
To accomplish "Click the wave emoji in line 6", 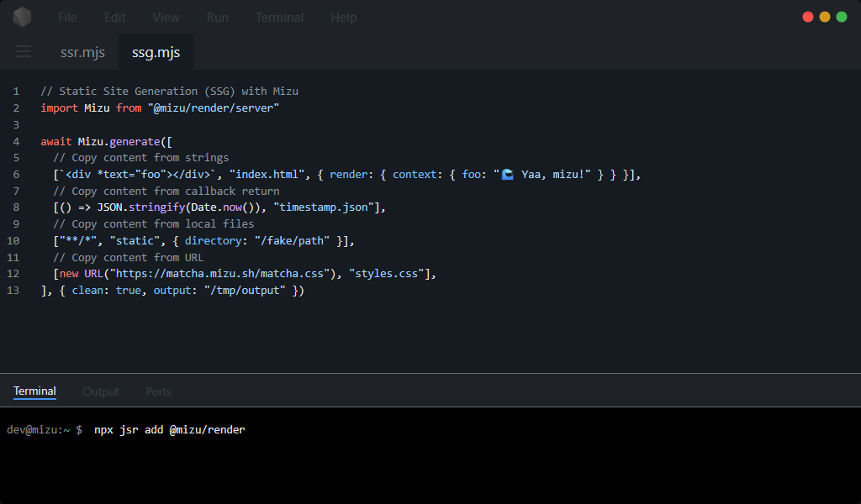I will coord(508,175).
